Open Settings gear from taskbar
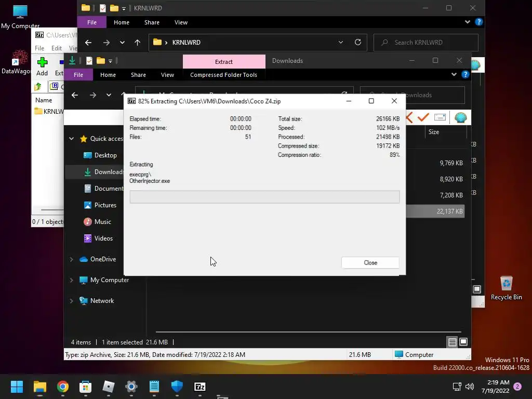This screenshot has height=399, width=532. point(131,387)
